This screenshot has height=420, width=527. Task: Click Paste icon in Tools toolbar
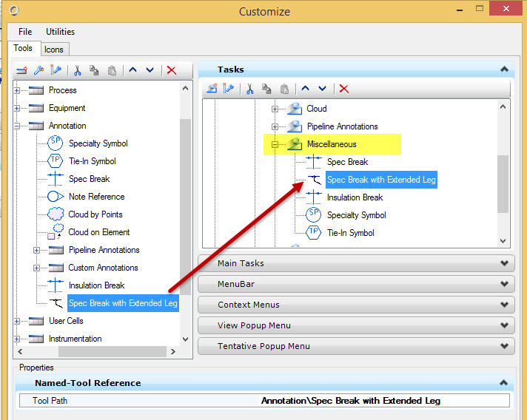click(x=112, y=70)
